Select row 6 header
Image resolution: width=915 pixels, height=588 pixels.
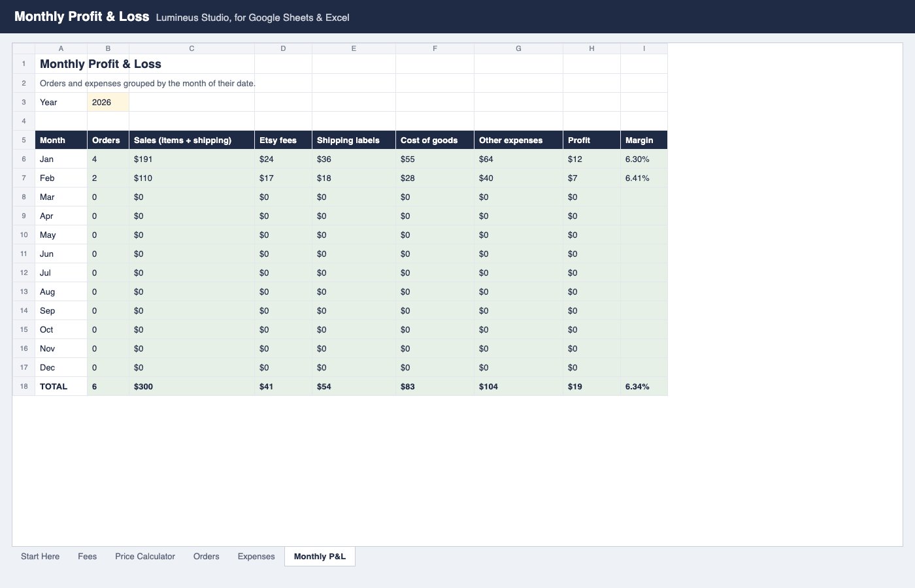(24, 159)
